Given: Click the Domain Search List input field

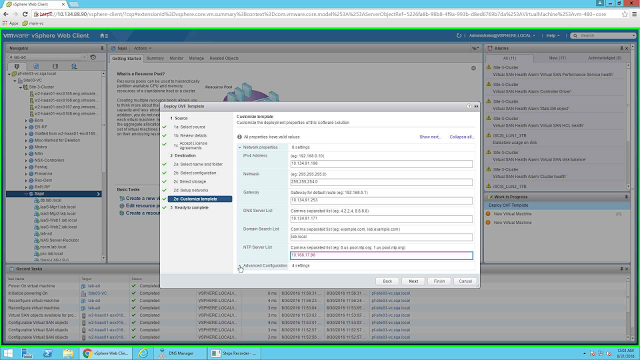Looking at the screenshot, I should [x=381, y=237].
